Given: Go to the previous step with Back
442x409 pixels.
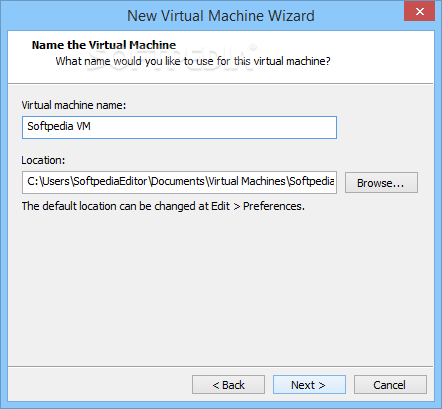Looking at the screenshot, I should tap(228, 385).
